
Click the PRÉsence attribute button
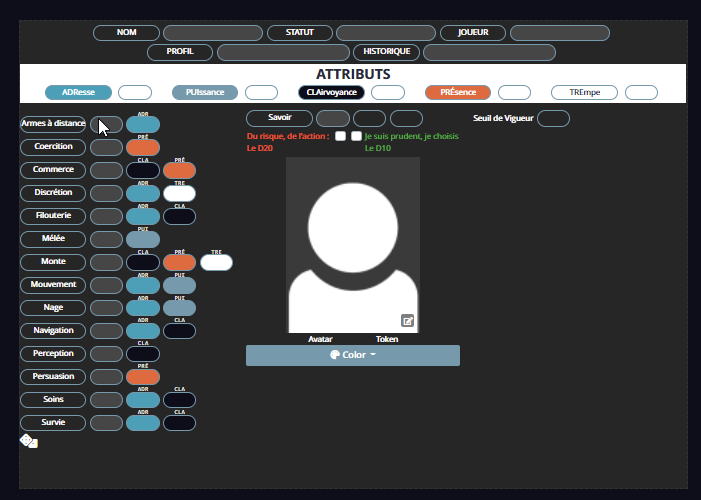(457, 92)
